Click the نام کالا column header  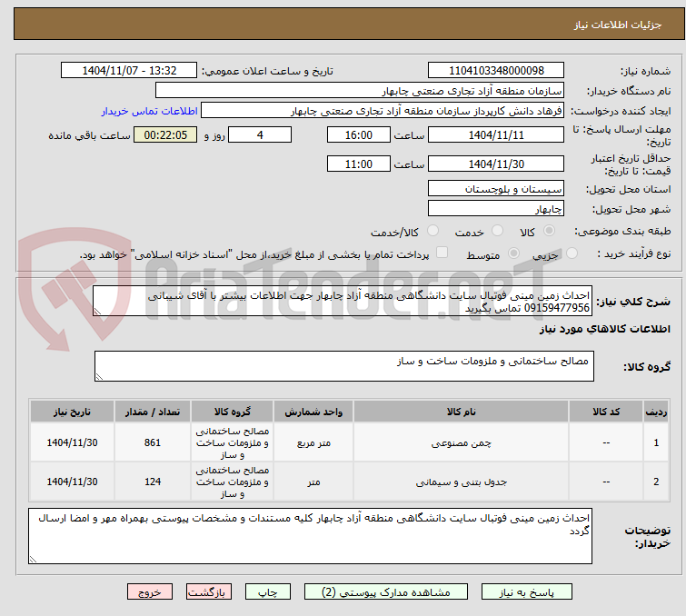tap(462, 412)
